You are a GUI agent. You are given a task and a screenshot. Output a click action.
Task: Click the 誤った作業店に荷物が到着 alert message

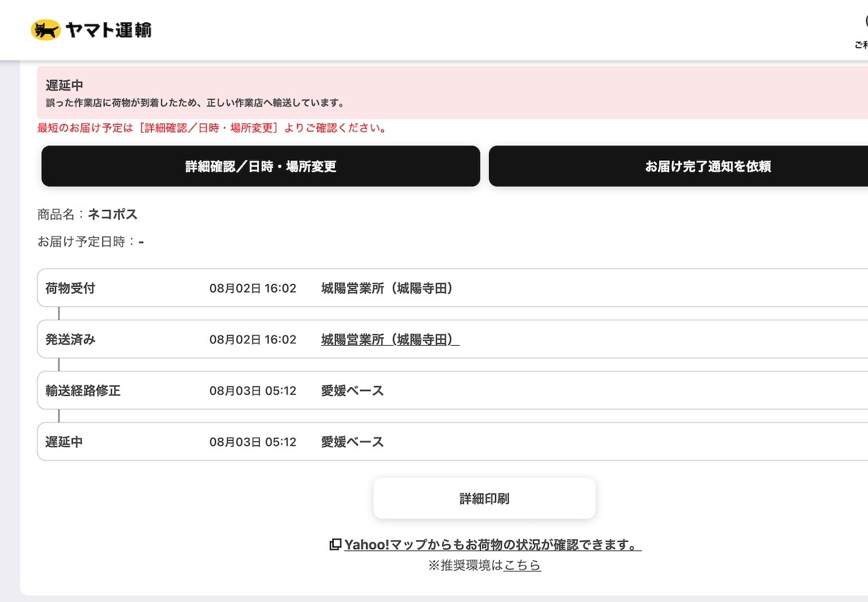(195, 104)
